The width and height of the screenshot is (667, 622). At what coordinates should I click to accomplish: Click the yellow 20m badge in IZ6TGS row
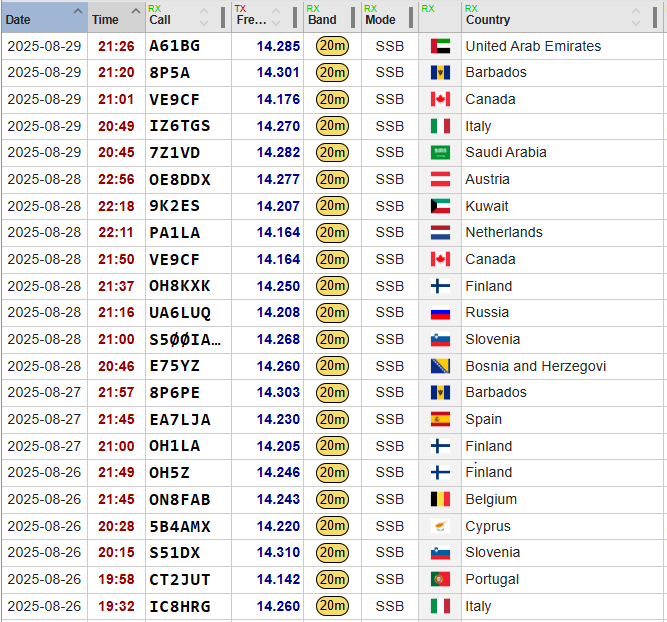coord(332,126)
